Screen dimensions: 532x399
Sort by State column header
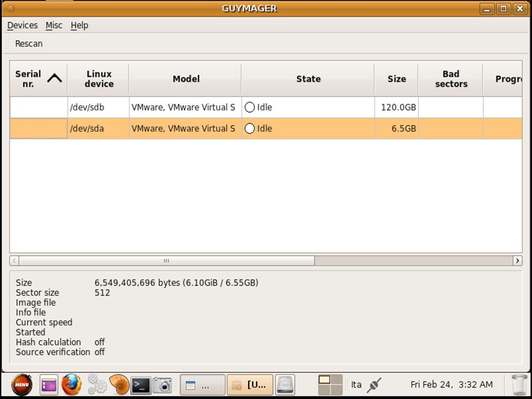(x=308, y=79)
